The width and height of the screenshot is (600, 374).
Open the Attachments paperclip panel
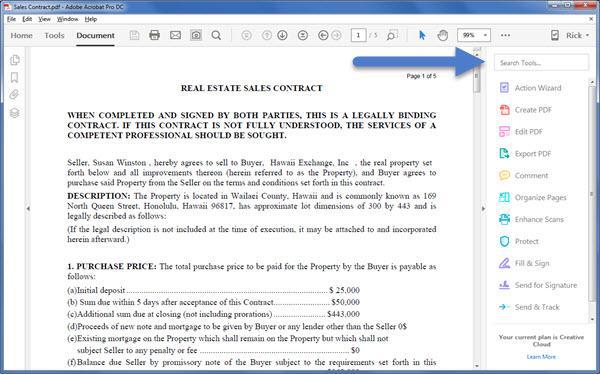(x=14, y=95)
